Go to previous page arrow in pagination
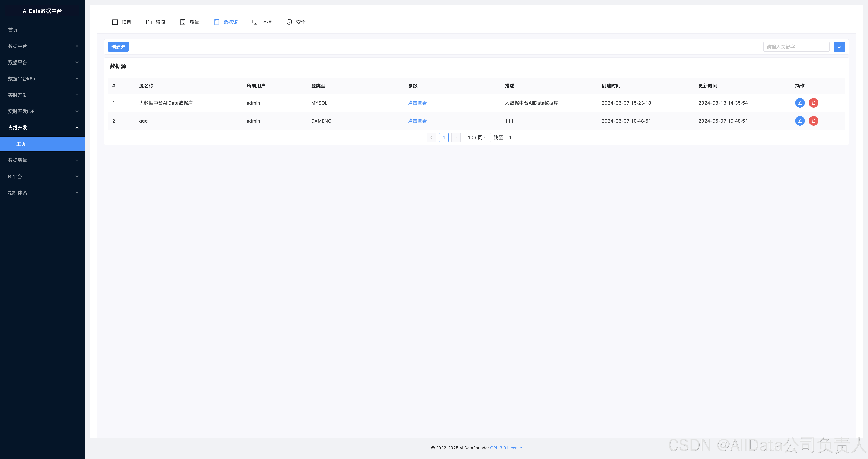The image size is (868, 459). (x=431, y=138)
